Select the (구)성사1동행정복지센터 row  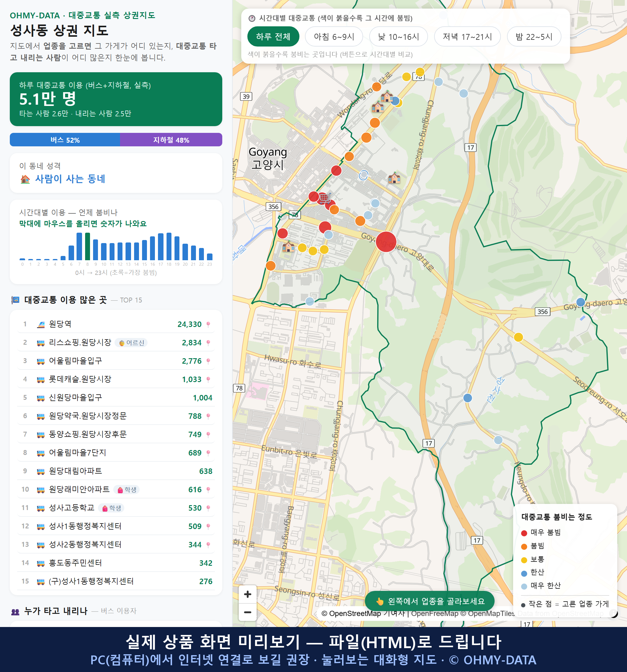(116, 581)
